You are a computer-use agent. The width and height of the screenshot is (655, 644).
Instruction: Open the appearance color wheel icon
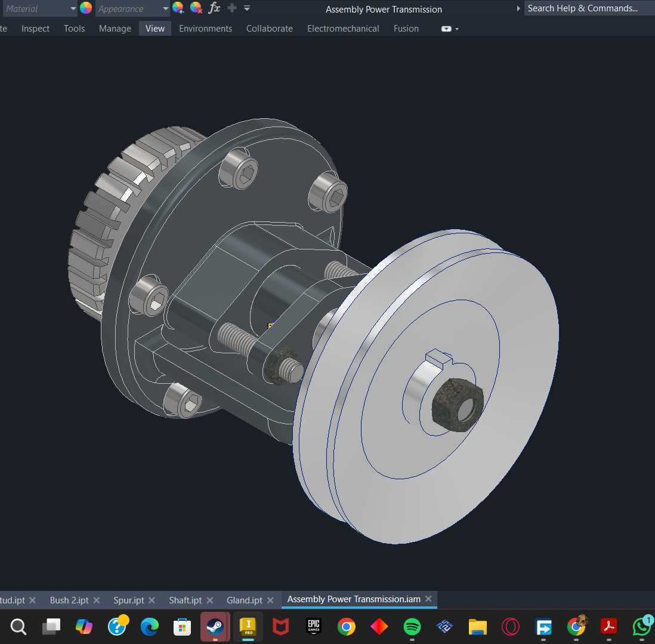pyautogui.click(x=86, y=8)
